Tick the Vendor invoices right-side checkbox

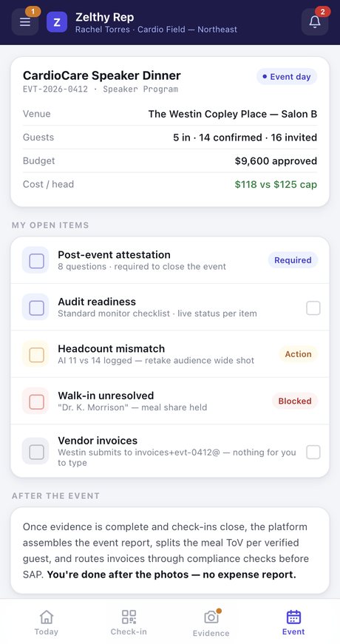313,453
